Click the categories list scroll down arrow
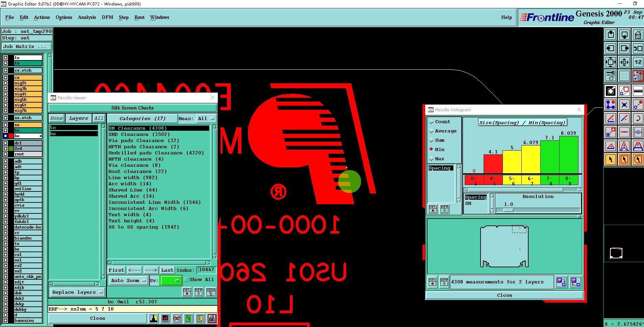This screenshot has height=327, width=644. (215, 256)
